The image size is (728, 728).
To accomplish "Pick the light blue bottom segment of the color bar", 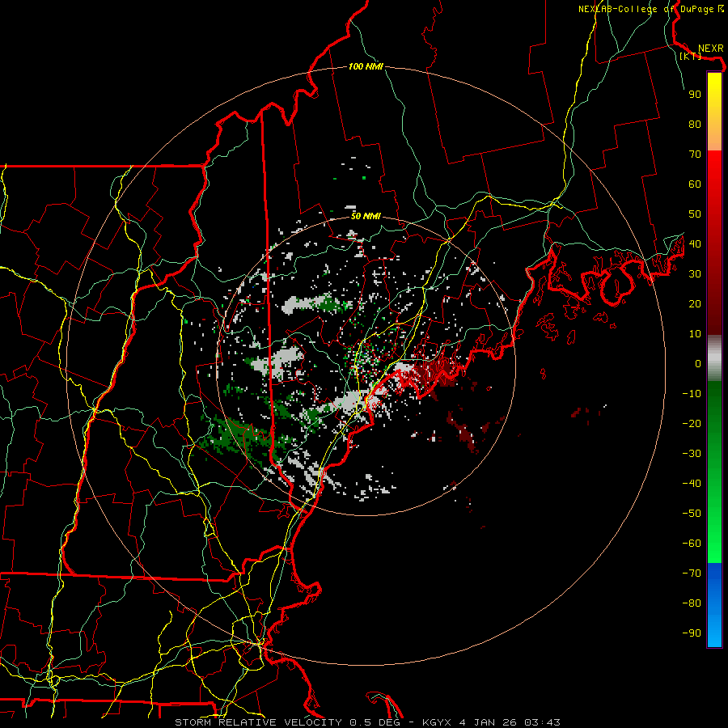I will [714, 632].
